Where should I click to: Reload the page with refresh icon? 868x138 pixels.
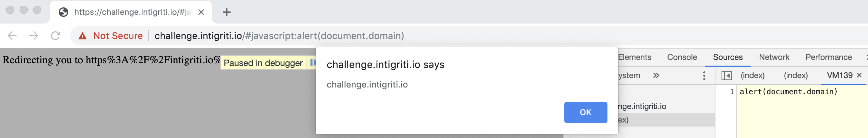point(55,36)
